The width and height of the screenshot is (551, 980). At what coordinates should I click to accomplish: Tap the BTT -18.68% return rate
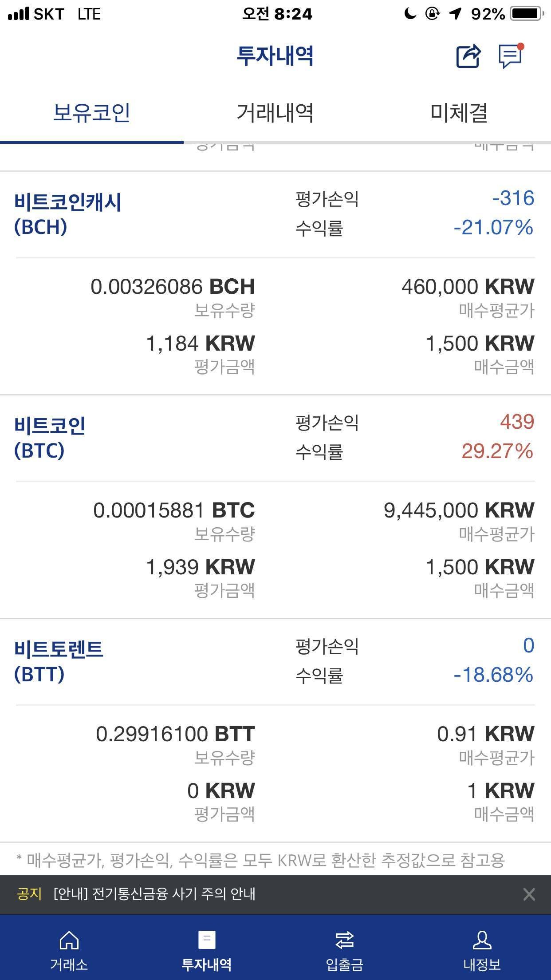coord(493,675)
